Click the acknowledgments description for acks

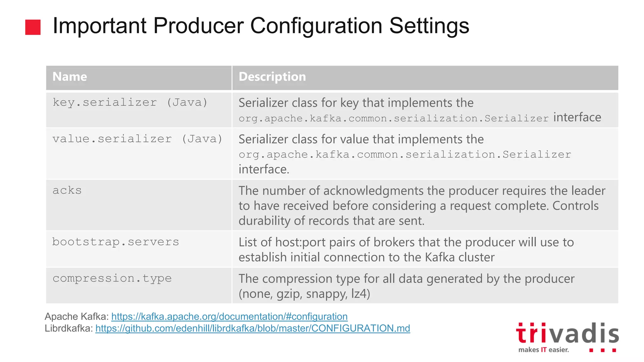(421, 206)
